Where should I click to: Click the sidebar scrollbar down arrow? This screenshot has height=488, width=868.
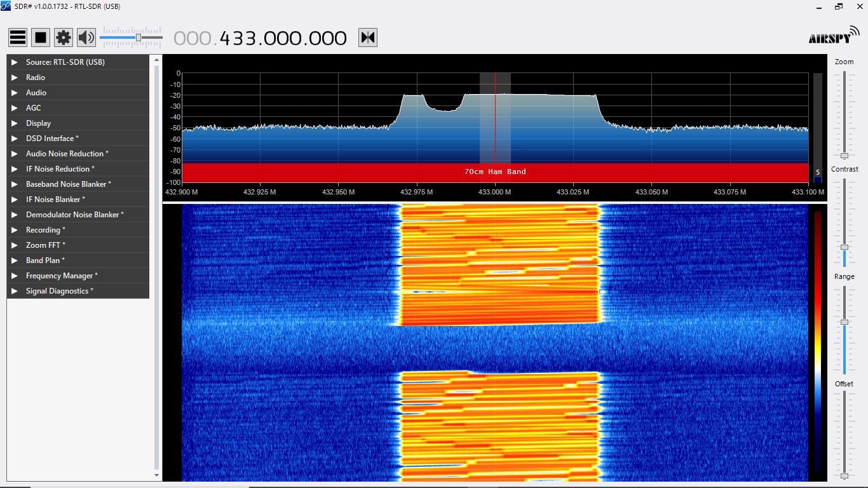156,475
